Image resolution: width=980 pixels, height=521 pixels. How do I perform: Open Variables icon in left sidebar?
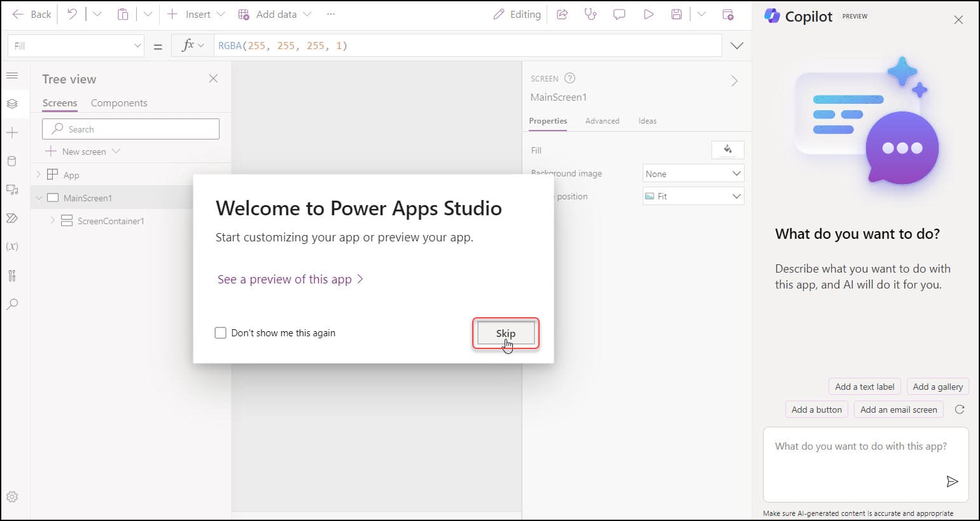pos(12,246)
